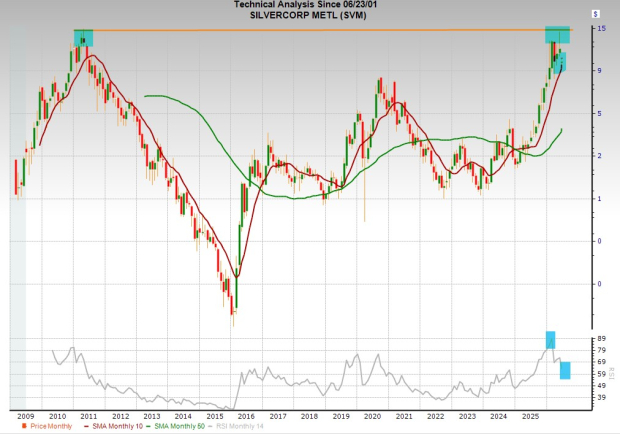Select the 2018 label on the time axis
This screenshot has height=434, width=620.
coord(309,416)
